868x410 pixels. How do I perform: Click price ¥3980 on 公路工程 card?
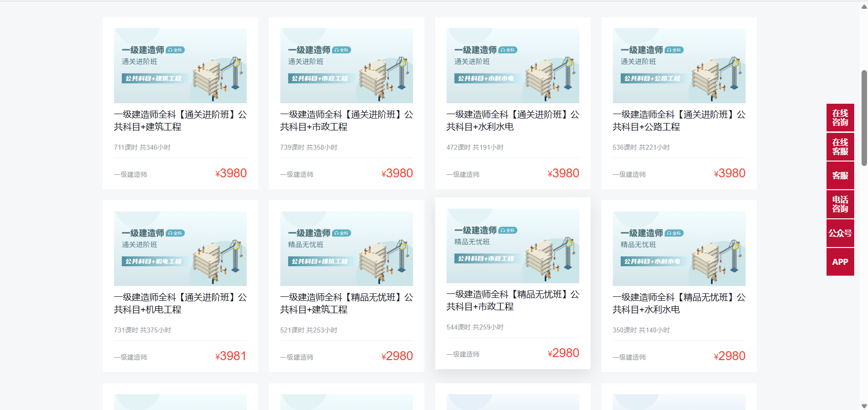pyautogui.click(x=729, y=173)
